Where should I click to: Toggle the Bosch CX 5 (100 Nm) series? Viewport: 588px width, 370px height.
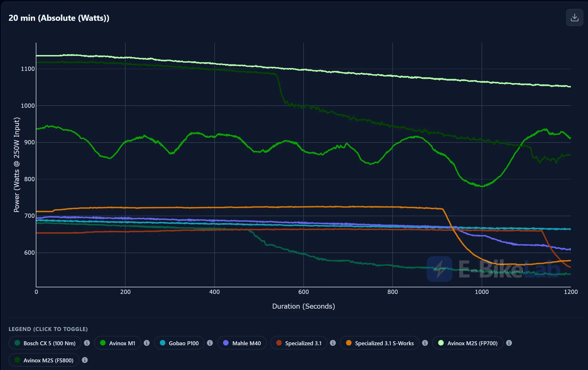[45, 343]
